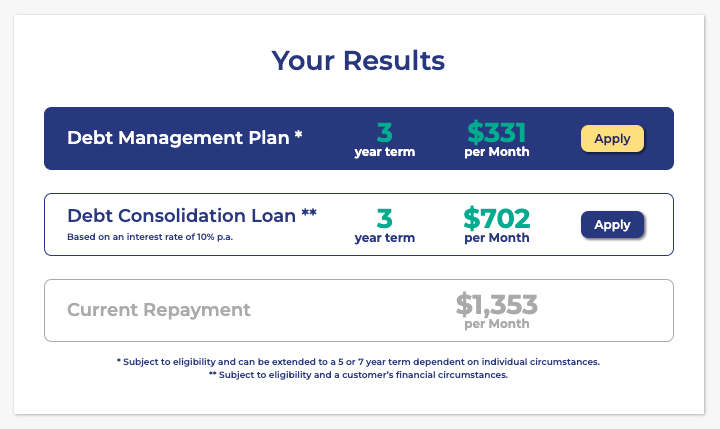Click the greyed $1,353 per Month amount
720x429 pixels.
tap(496, 304)
